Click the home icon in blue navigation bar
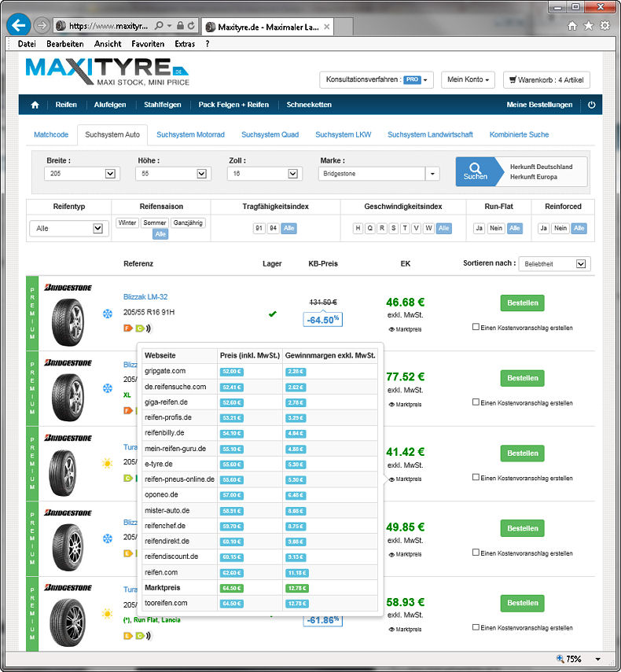This screenshot has height=672, width=621. [35, 105]
